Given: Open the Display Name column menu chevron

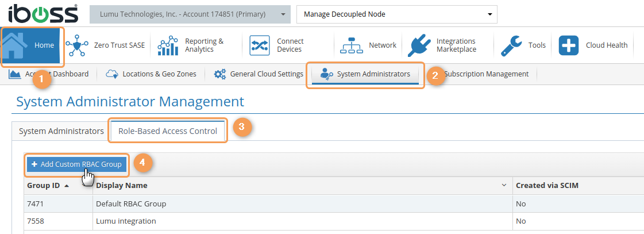Looking at the screenshot, I should (x=504, y=185).
